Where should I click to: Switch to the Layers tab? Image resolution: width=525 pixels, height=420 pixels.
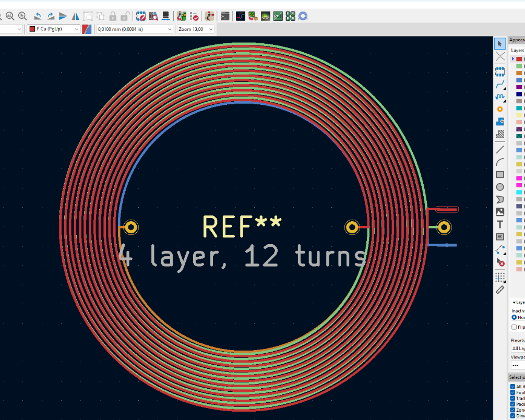[518, 50]
